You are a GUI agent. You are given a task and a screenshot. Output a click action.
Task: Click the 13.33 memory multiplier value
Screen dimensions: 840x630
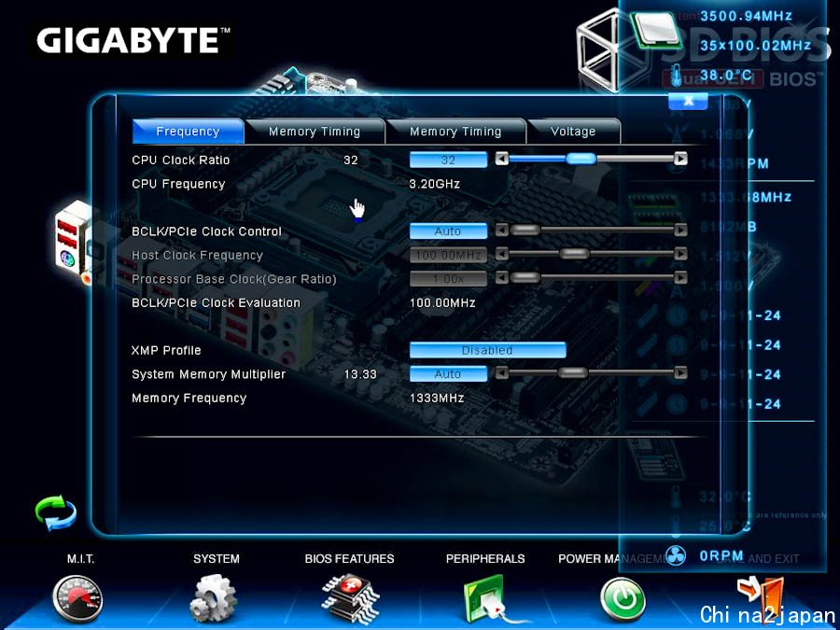pos(360,374)
